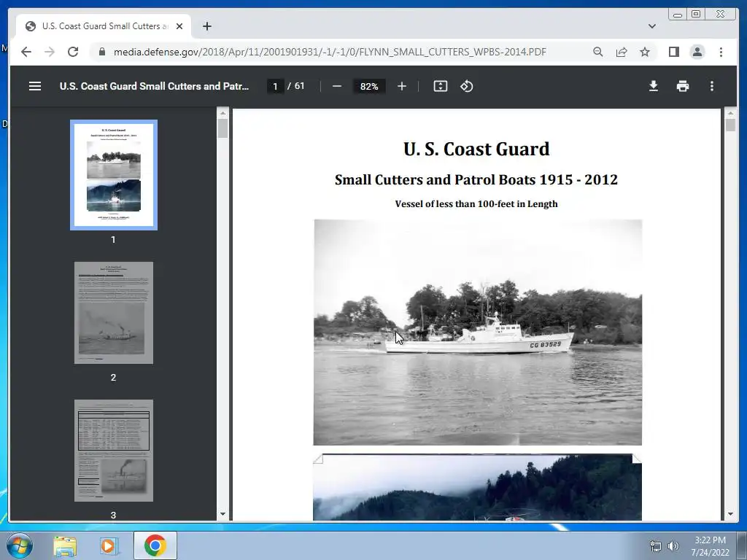Click 'Small Cutters and Patrol Boats 1915 - 2012'
The image size is (747, 560).
coord(476,179)
